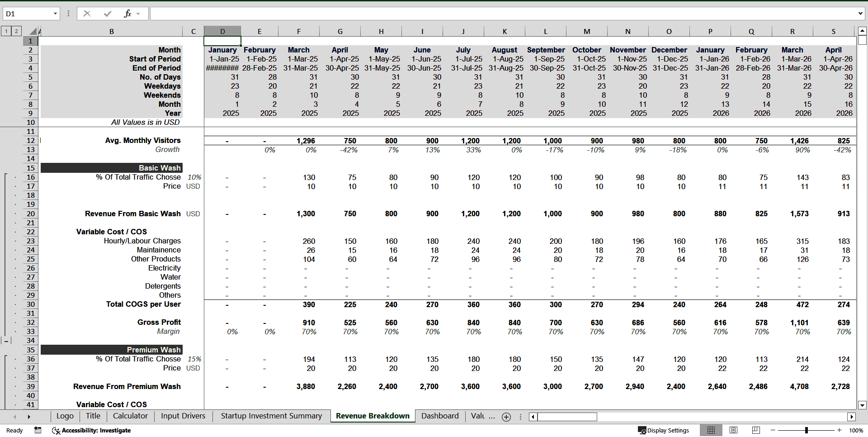
Task: Click the Hourly/Labour Charges label
Action: 142,241
